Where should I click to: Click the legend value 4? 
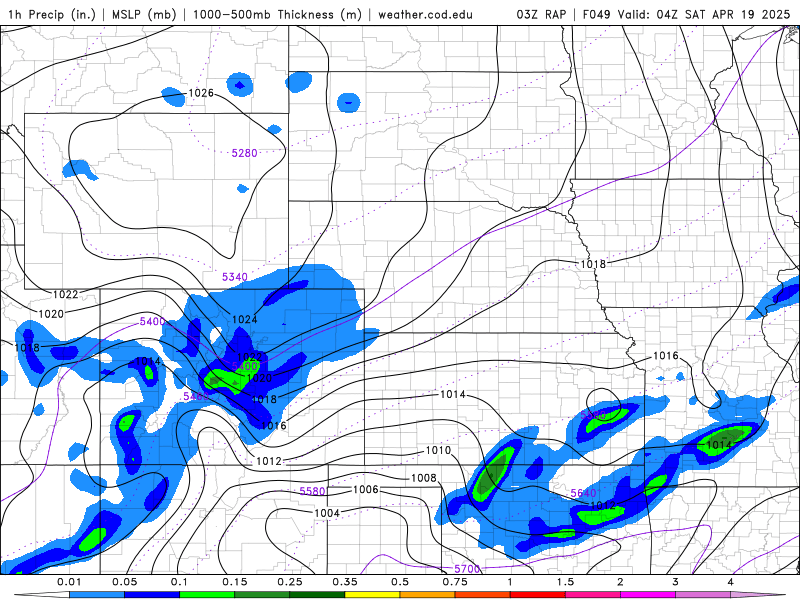731,582
